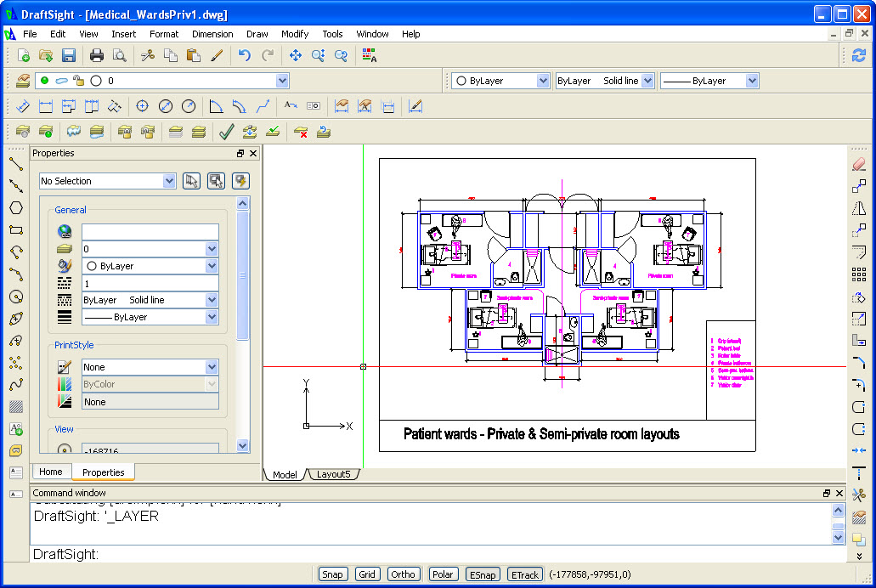Undo the last action
The image size is (876, 588).
coord(244,55)
